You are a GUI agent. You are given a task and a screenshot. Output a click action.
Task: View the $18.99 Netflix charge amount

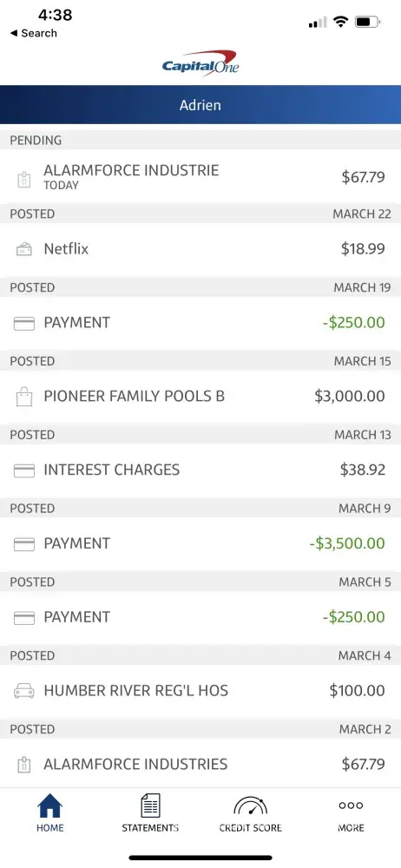coord(363,249)
